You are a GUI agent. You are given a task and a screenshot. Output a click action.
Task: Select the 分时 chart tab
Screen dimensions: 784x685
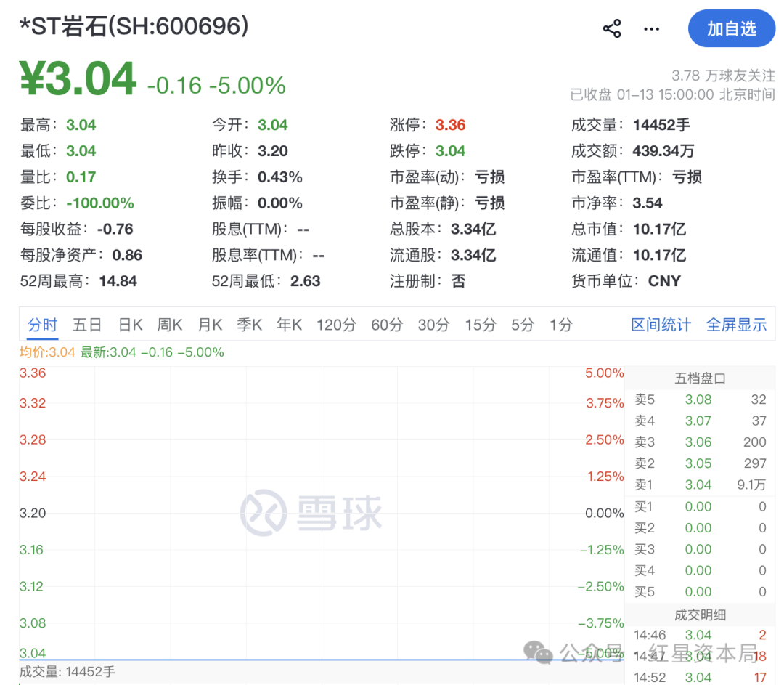[42, 325]
